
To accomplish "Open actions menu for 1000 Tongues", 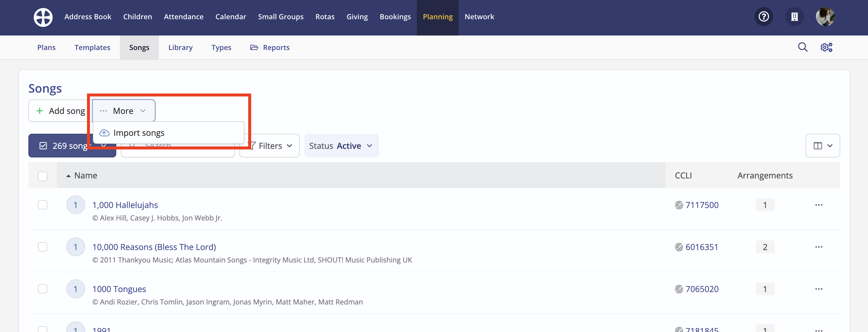I will coord(819,289).
